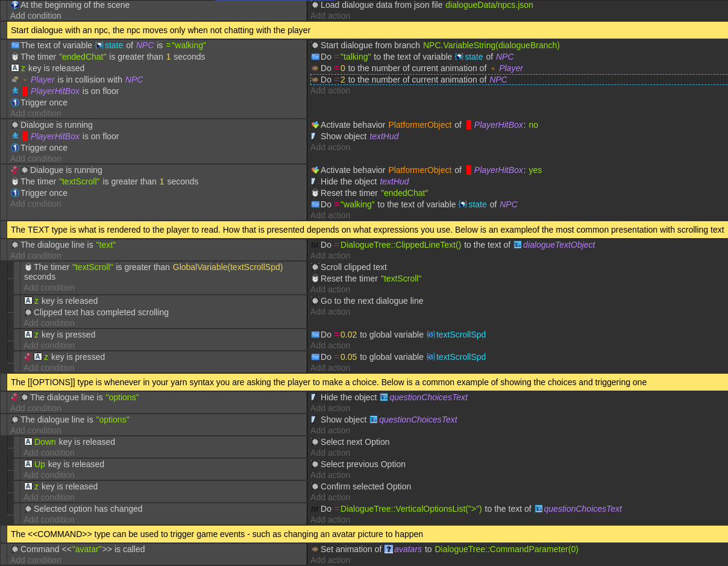Click the "yes" value of Activate behavior PlatformerObject
Image resolution: width=728 pixels, height=566 pixels.
(x=535, y=170)
